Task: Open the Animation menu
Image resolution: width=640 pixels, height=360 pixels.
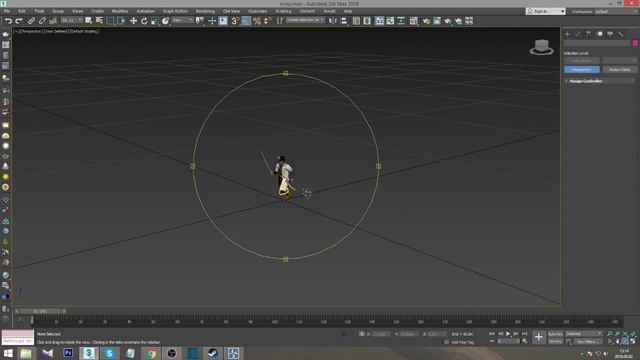Action: (x=145, y=11)
